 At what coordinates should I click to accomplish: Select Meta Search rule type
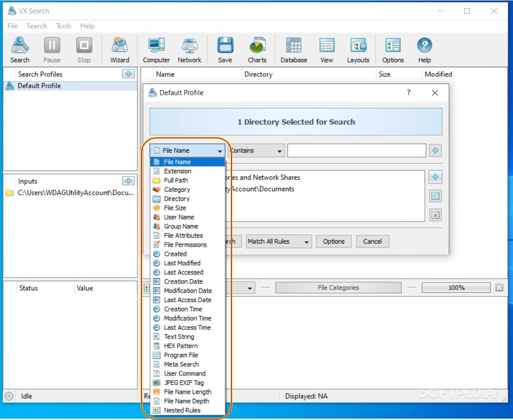point(187,364)
